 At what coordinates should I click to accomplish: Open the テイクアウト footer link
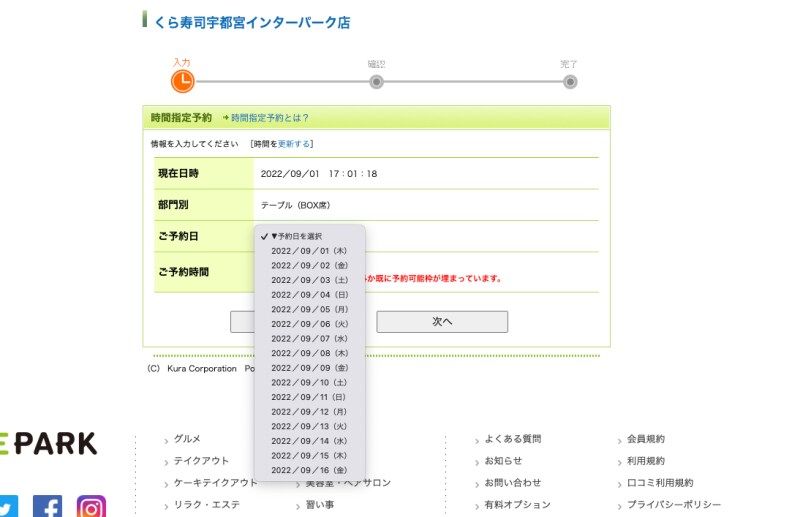[202, 461]
